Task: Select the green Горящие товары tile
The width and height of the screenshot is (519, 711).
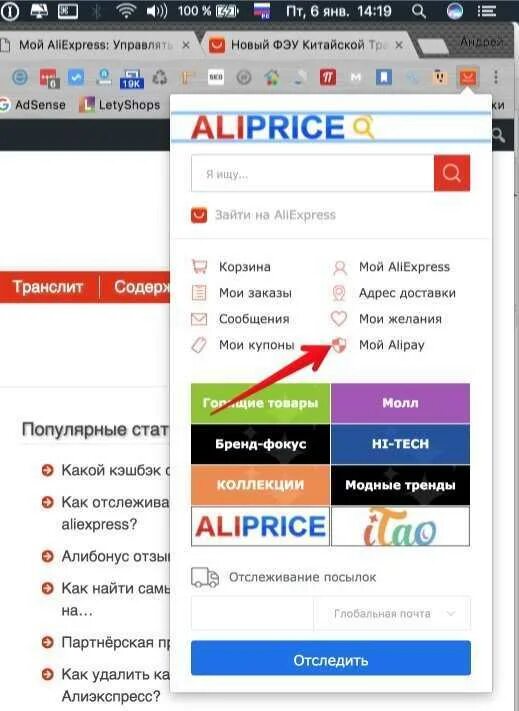Action: coord(260,403)
